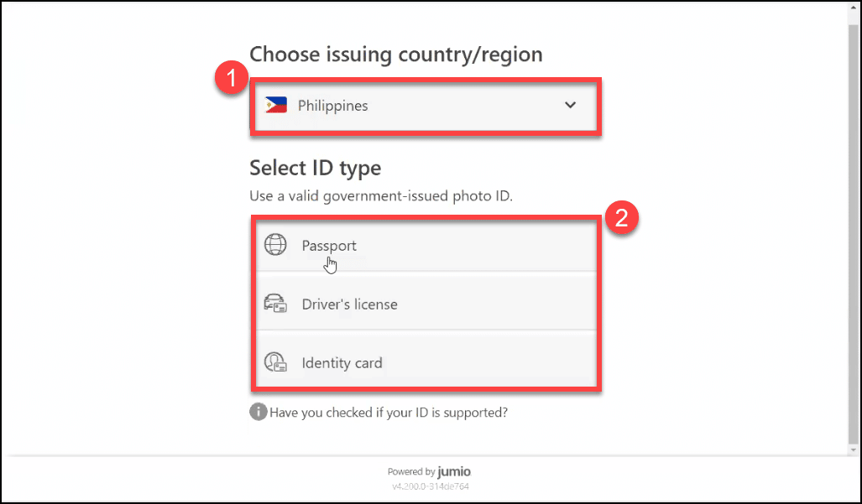Click the 'Select ID type' heading
Image resolution: width=862 pixels, height=504 pixels.
pyautogui.click(x=316, y=168)
